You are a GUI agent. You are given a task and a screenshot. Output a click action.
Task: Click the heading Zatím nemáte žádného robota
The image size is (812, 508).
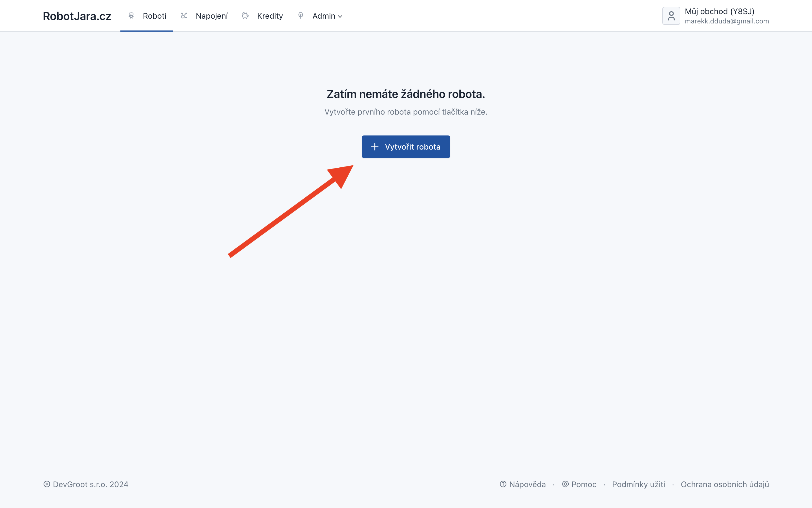tap(406, 94)
